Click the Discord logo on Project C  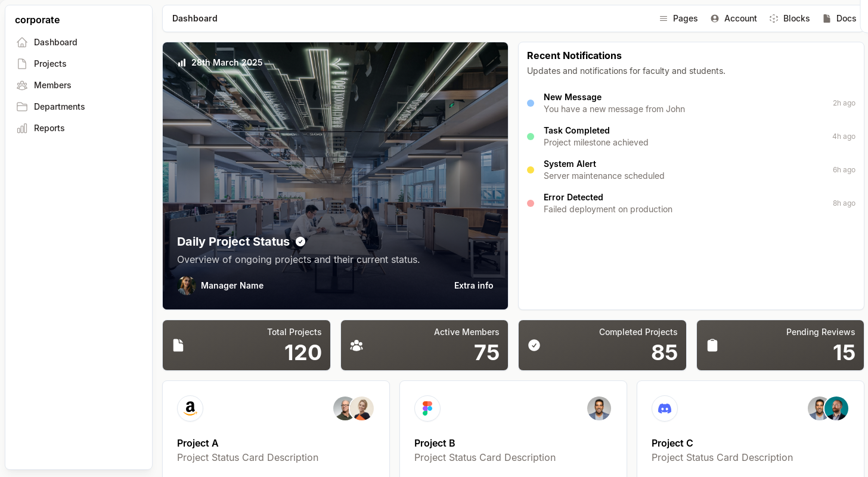click(665, 408)
